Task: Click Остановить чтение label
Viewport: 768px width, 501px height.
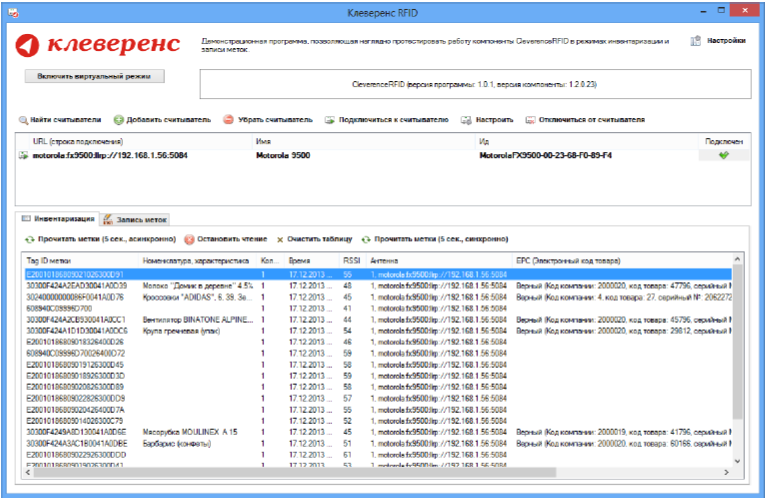Action: 232,239
